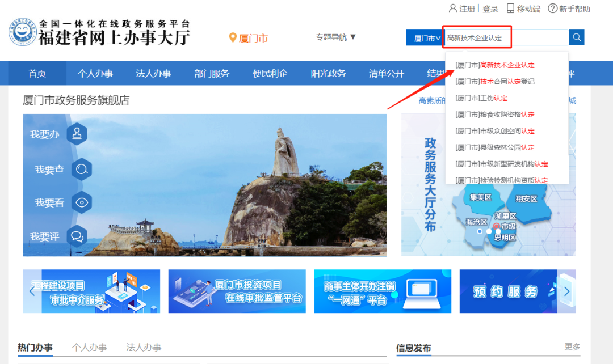Expand the 专题导航 dropdown
The image size is (613, 364).
click(336, 37)
